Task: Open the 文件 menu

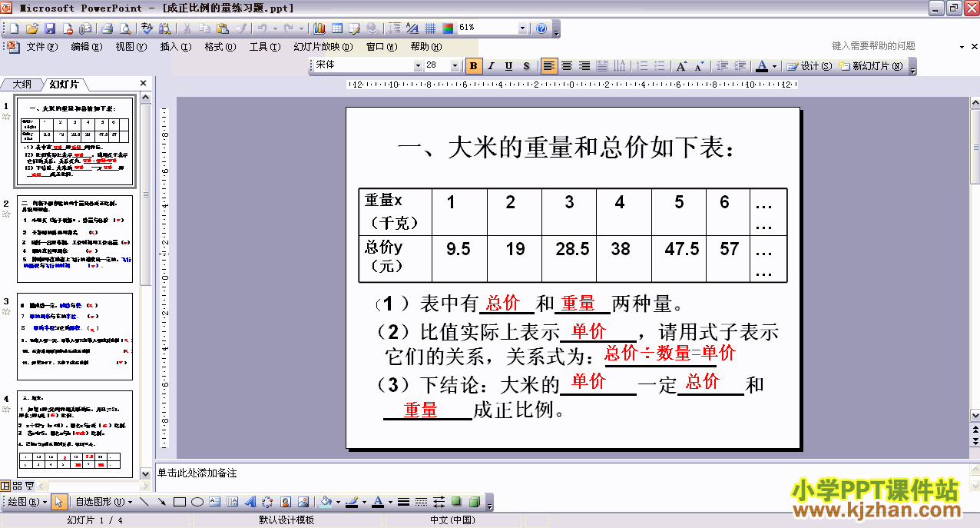Action: point(41,47)
